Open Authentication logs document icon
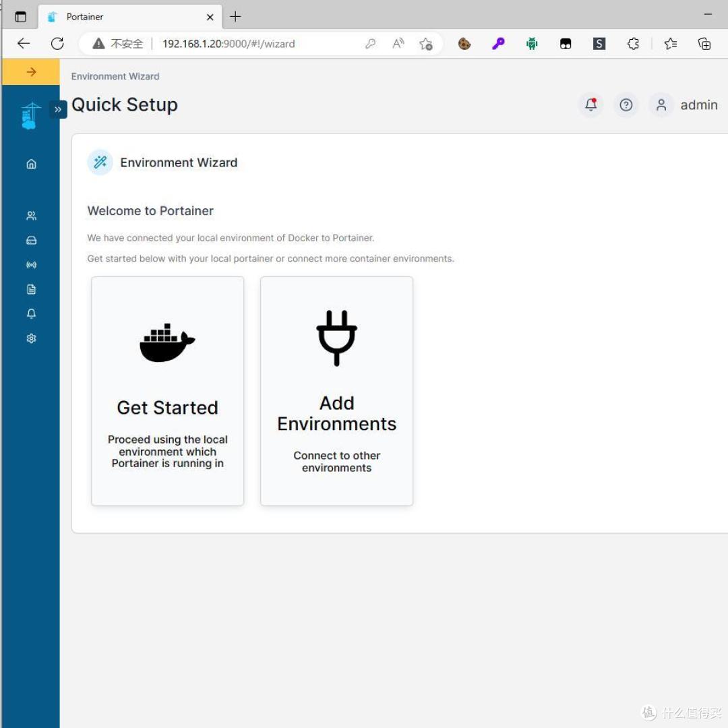This screenshot has width=728, height=728. click(31, 289)
